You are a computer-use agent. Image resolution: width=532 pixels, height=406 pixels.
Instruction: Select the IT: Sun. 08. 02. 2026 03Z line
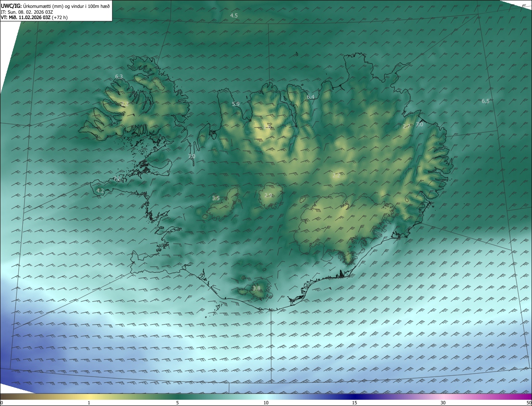pyautogui.click(x=27, y=12)
